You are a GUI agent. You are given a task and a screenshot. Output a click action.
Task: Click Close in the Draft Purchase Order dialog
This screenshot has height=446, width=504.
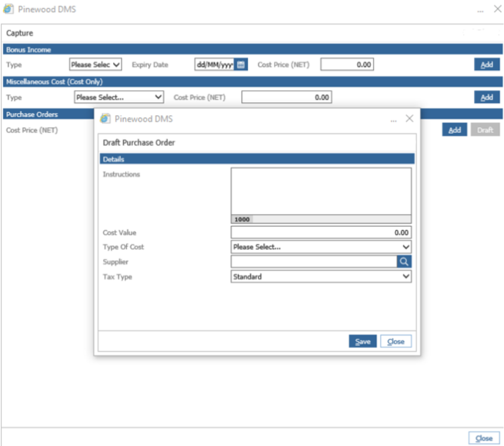tap(396, 341)
